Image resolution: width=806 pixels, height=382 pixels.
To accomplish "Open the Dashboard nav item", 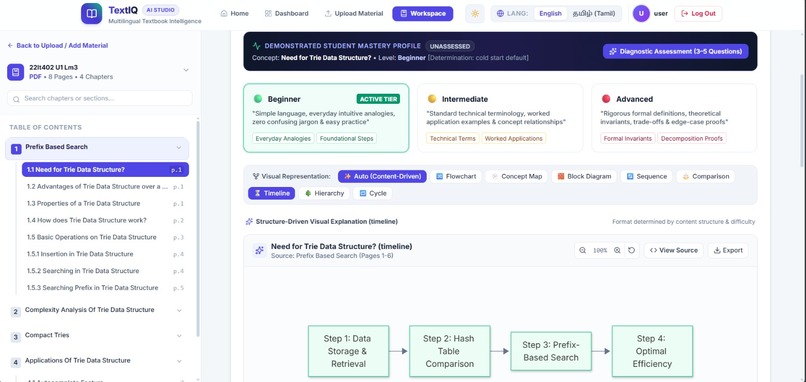I will (x=286, y=14).
